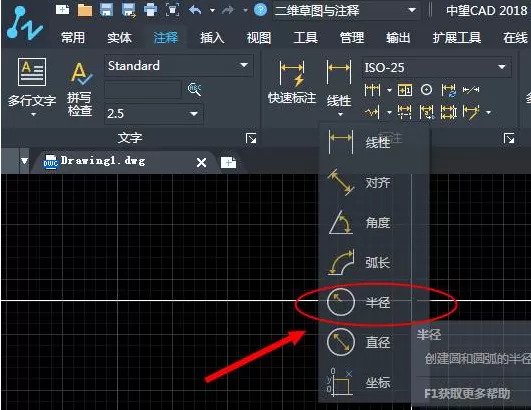Screen dimensions: 531x410
Task: Open the Standard text style dropdown
Action: (178, 65)
